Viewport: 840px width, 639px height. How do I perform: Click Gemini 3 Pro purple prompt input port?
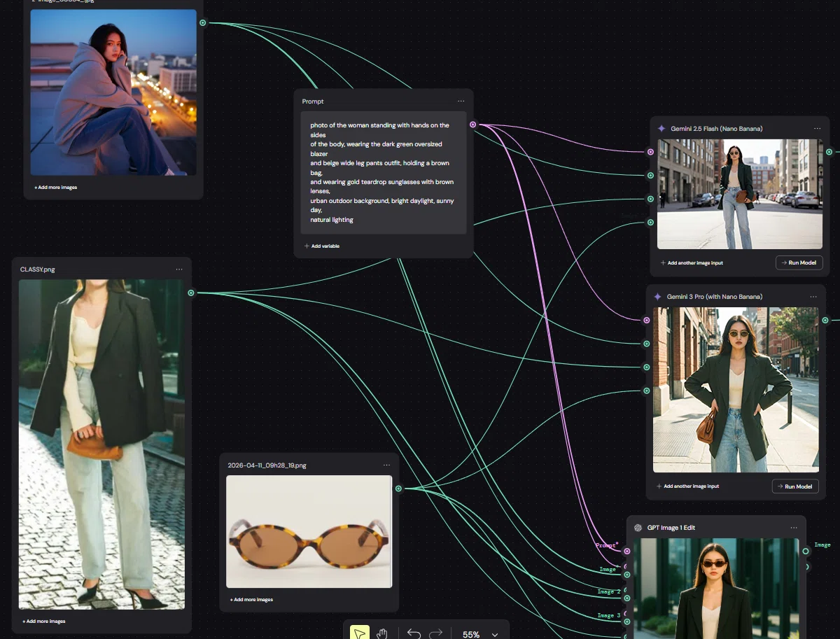point(646,320)
